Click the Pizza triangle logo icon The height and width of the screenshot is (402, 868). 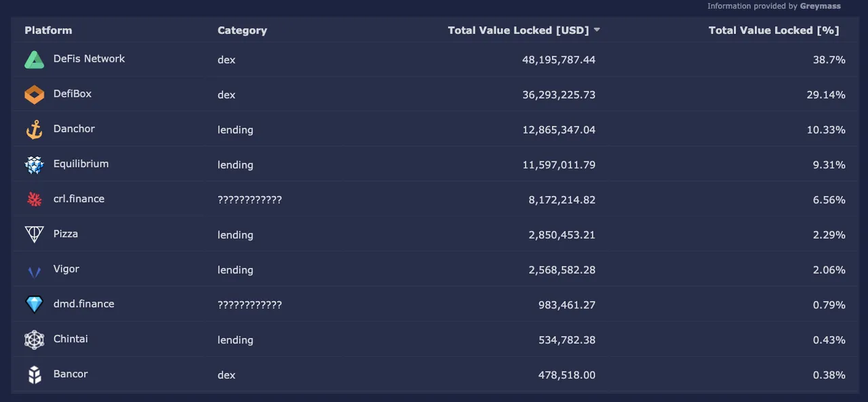click(x=35, y=235)
